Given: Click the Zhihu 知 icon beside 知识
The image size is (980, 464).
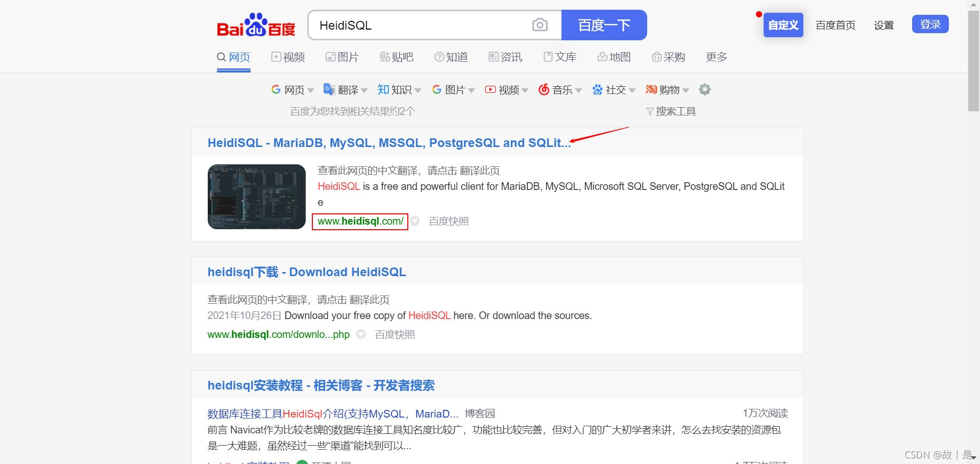Looking at the screenshot, I should (x=383, y=90).
